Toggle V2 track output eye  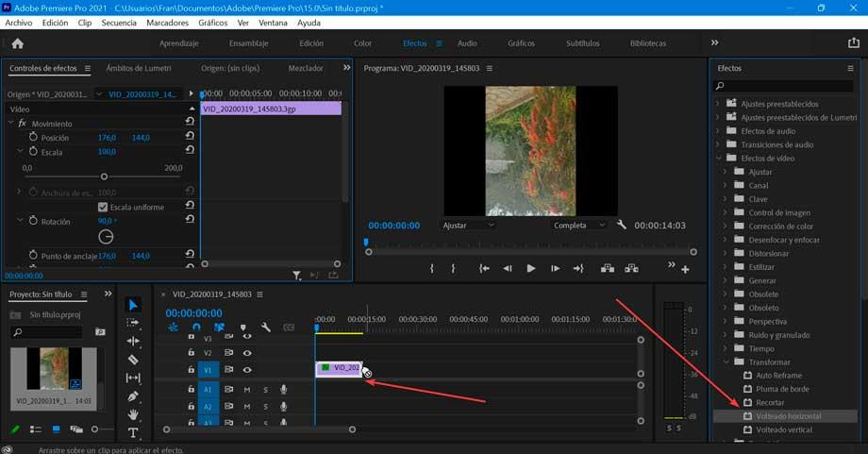(x=247, y=353)
